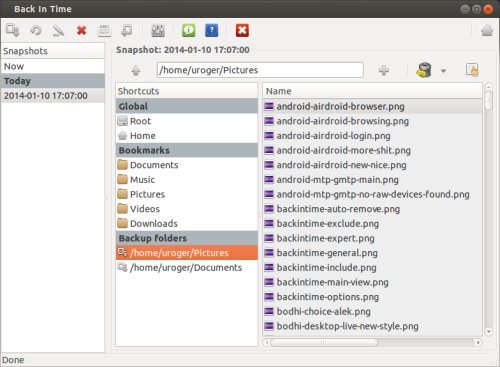Select android-airdroid-new-nice.png
500x367 pixels.
coord(372,165)
